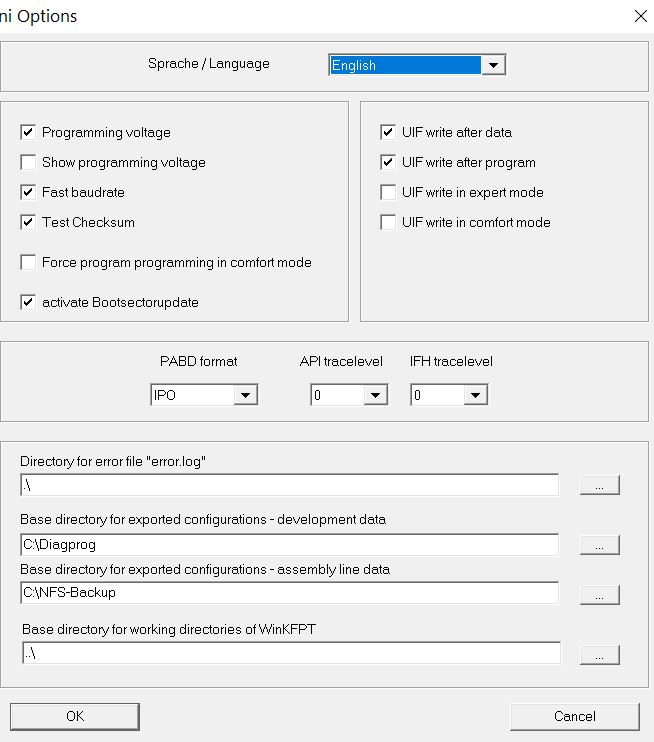Disable the Test Checksum option
Screen dimensions: 654x742
coord(28,222)
